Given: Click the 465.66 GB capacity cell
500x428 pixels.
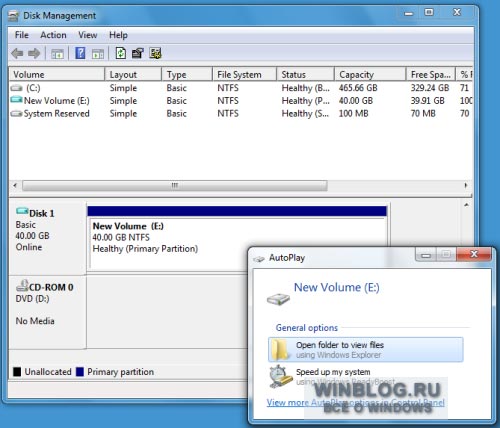Looking at the screenshot, I should [358, 88].
